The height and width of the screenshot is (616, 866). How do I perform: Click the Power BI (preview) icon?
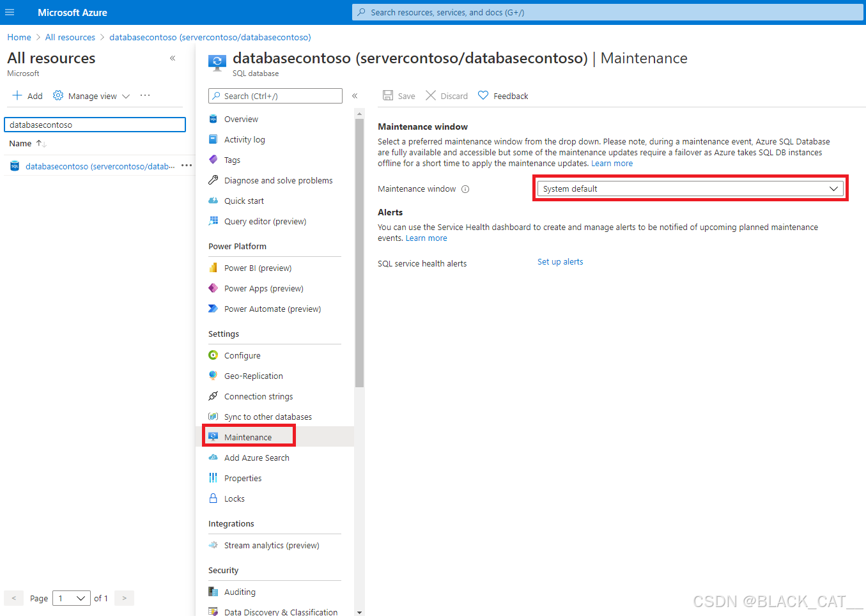pyautogui.click(x=213, y=268)
